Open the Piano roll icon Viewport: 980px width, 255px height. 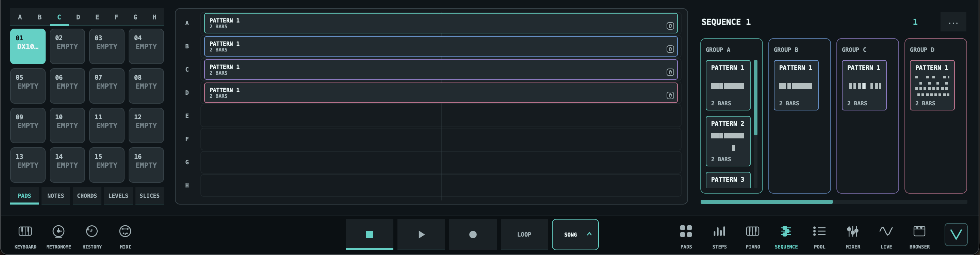(752, 231)
